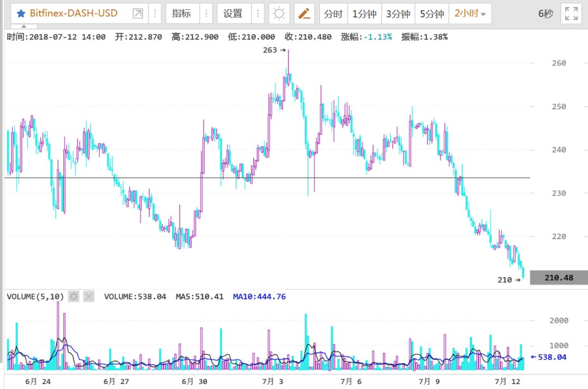Click the 时间:2018-07-12 14:00 readout
Screen dimensions: 588x389
point(56,37)
